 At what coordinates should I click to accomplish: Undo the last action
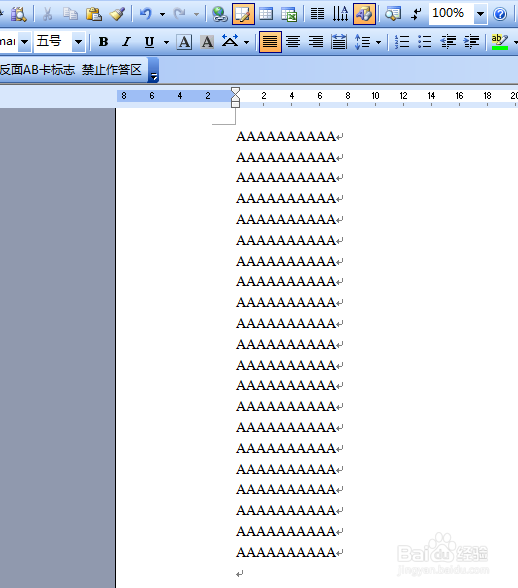[x=145, y=14]
